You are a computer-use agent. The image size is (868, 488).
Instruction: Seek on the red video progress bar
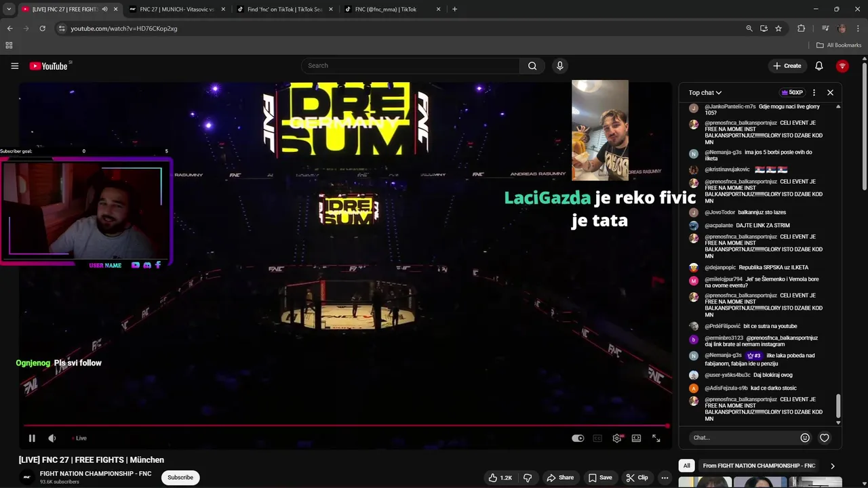pos(346,426)
